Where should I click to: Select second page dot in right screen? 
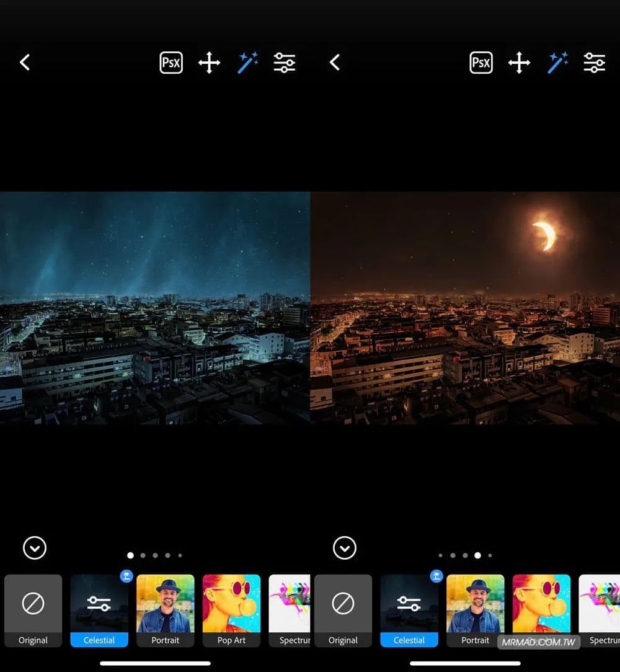453,555
